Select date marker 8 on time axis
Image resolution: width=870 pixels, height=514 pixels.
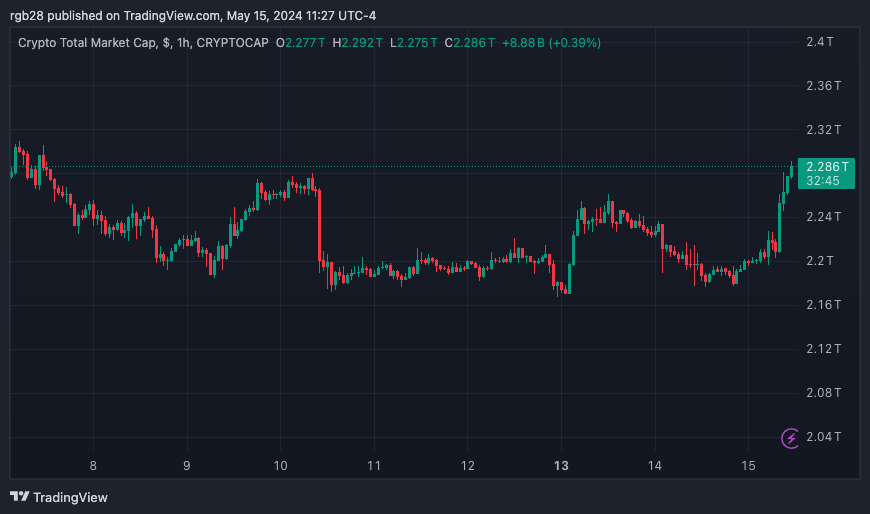[93, 466]
